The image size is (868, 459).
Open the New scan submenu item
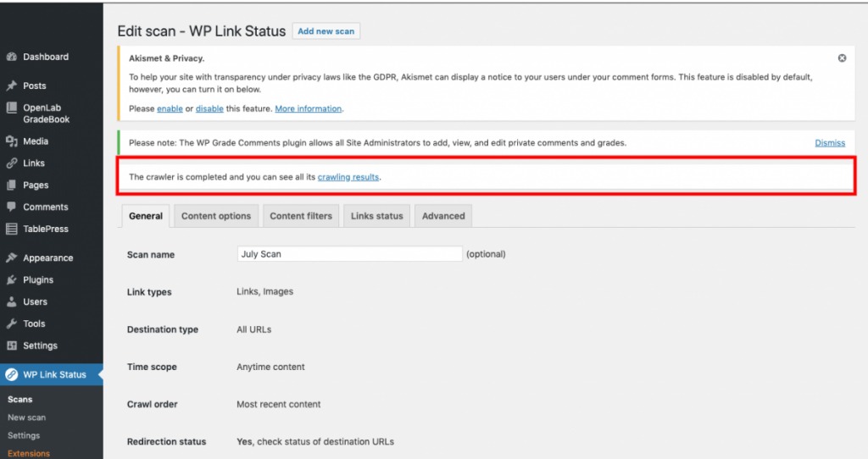coord(26,418)
